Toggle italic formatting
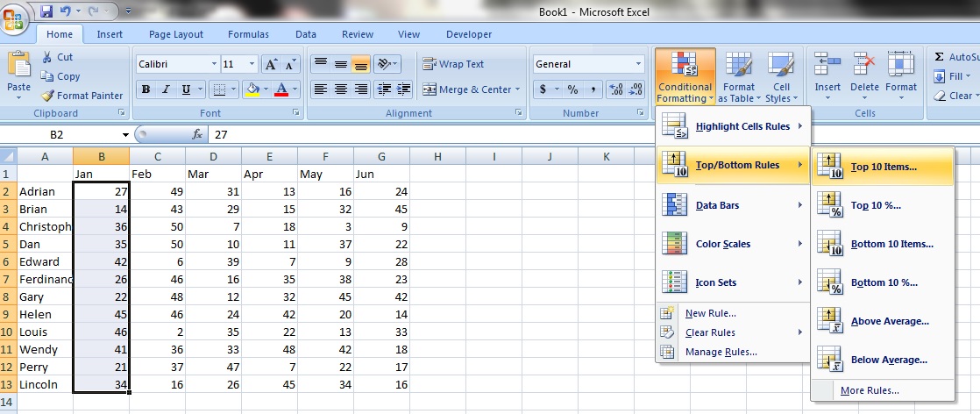Viewport: 980px width, 414px height. coord(166,89)
